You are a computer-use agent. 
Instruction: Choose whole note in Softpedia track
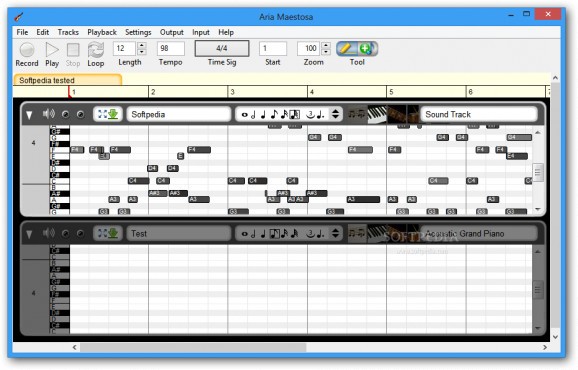pyautogui.click(x=244, y=115)
